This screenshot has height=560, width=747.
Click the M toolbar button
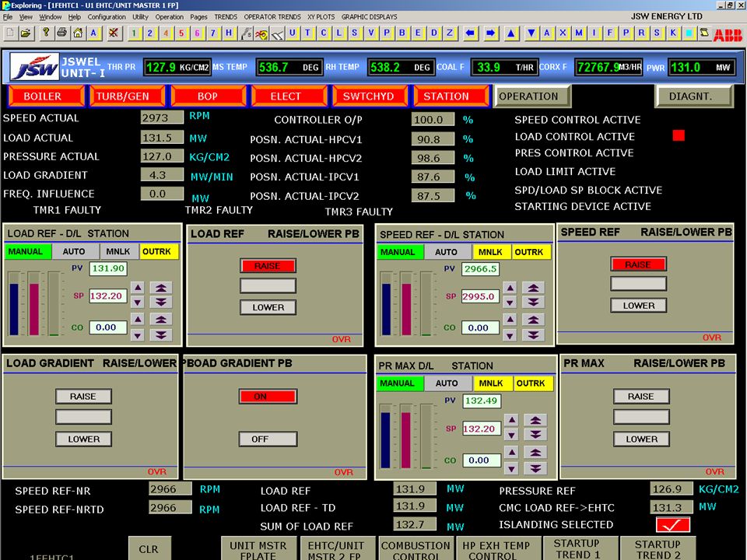[x=579, y=33]
